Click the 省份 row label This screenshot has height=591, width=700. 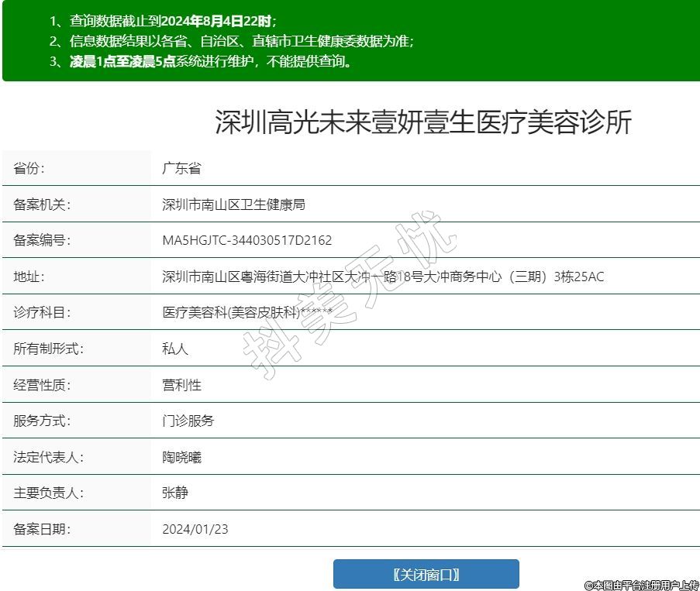(x=29, y=168)
